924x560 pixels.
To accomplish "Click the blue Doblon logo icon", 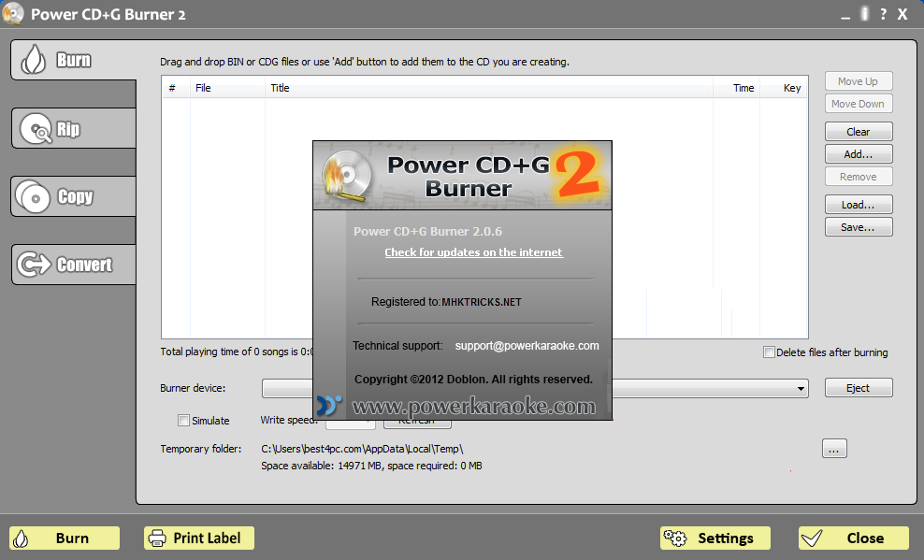I will [329, 405].
